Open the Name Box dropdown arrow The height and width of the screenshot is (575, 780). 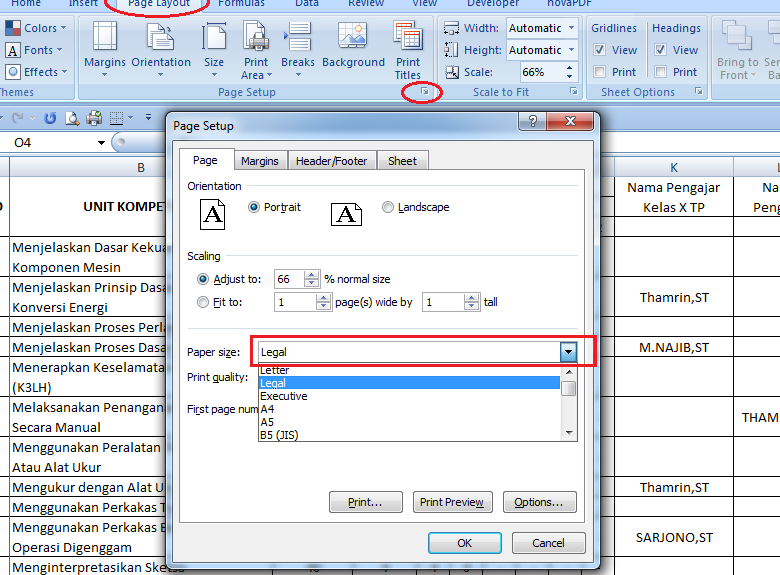click(x=101, y=143)
